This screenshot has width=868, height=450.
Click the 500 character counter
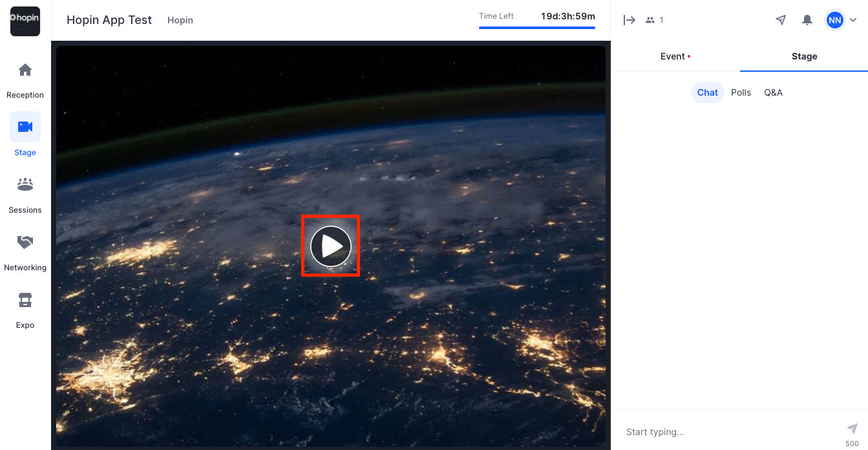tap(852, 444)
